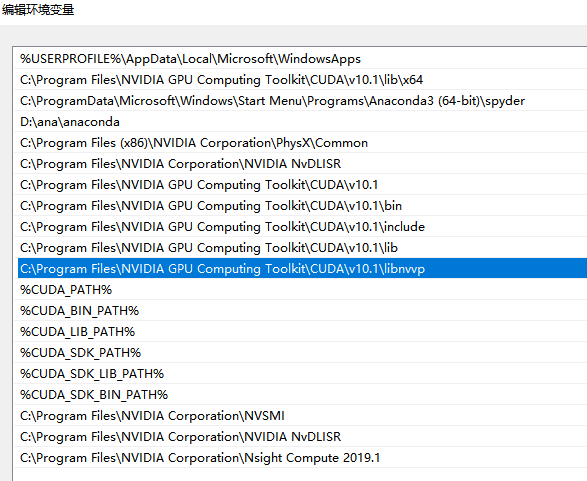Select the CUDA\v10.1\bin path entry

pyautogui.click(x=302, y=206)
